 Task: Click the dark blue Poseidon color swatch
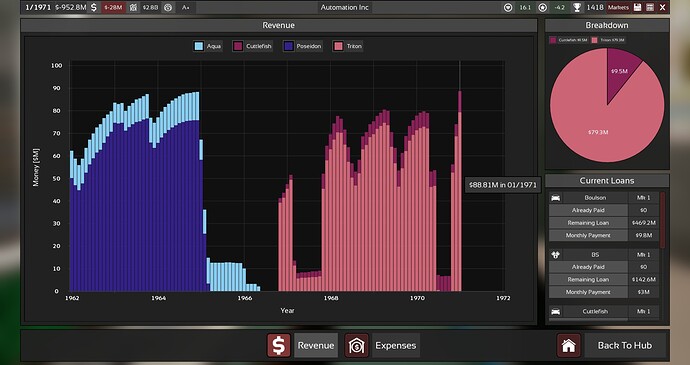(x=289, y=46)
